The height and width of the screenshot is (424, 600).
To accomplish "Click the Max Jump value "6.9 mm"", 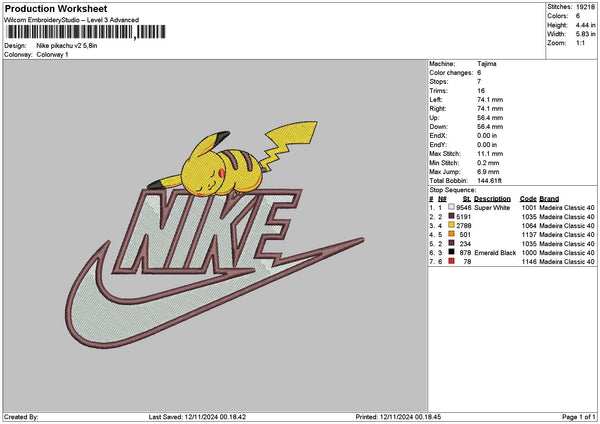I will pyautogui.click(x=488, y=172).
